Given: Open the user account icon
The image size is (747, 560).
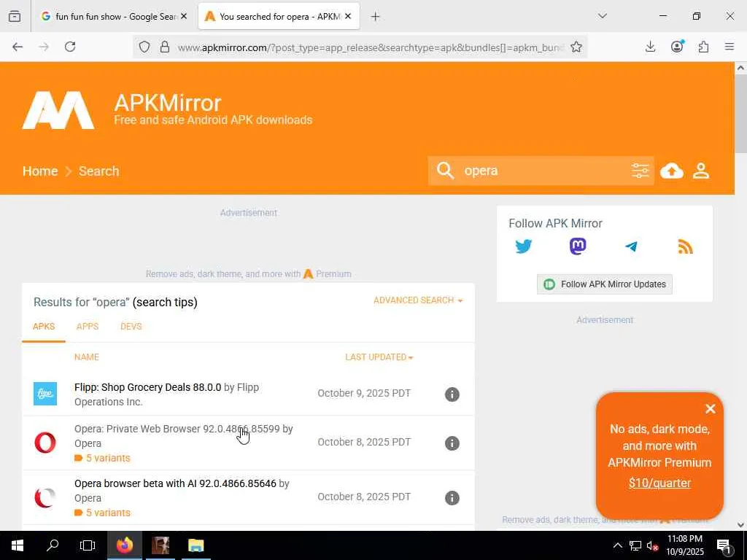Looking at the screenshot, I should click(701, 171).
